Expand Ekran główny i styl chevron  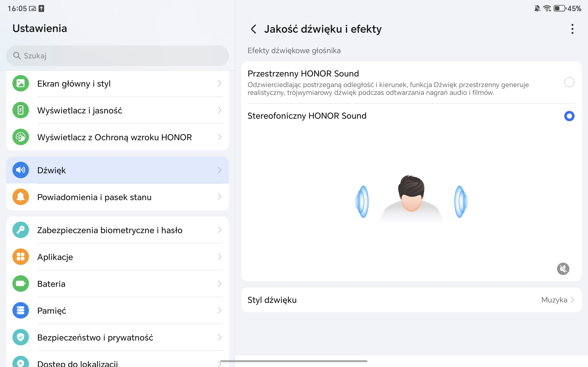tap(219, 83)
